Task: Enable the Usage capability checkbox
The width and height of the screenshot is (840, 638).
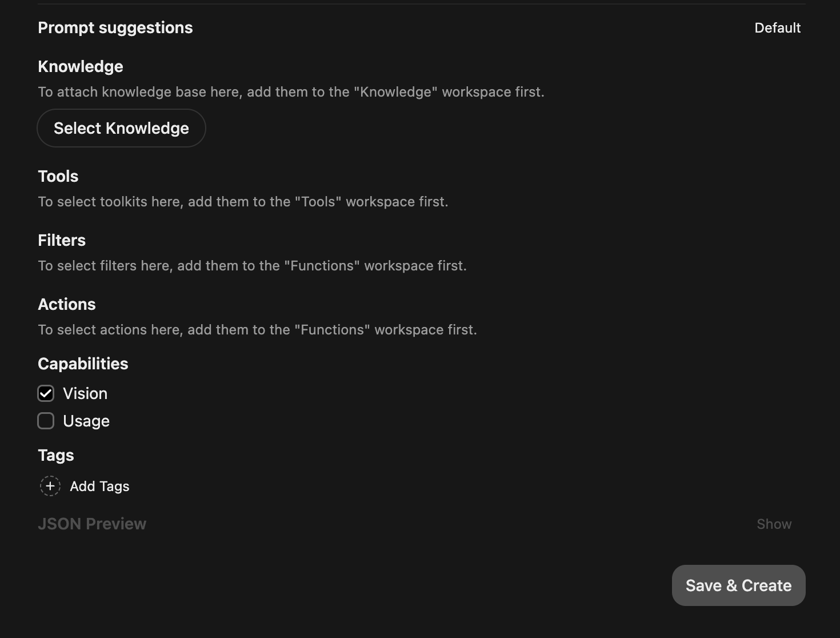Action: 46,421
